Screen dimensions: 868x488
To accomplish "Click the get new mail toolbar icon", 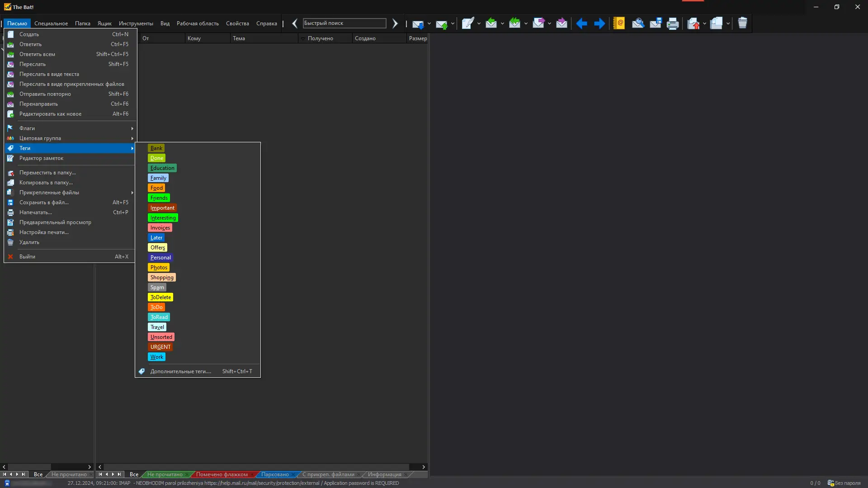I will (x=417, y=23).
